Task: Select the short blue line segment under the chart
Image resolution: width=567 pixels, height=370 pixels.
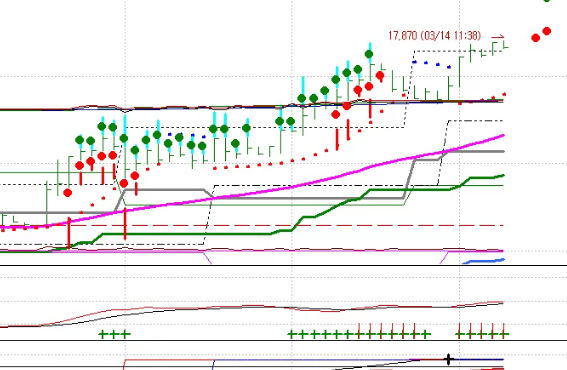Action: pyautogui.click(x=484, y=261)
